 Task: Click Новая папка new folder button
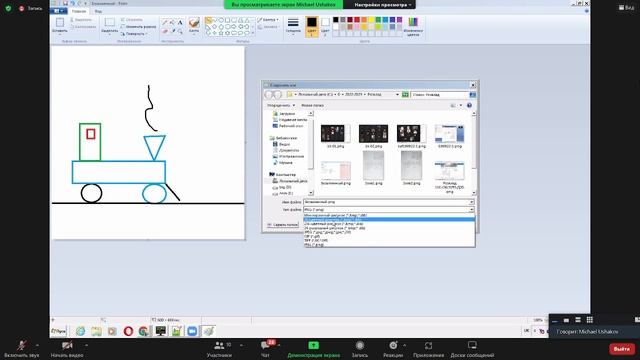[x=312, y=105]
